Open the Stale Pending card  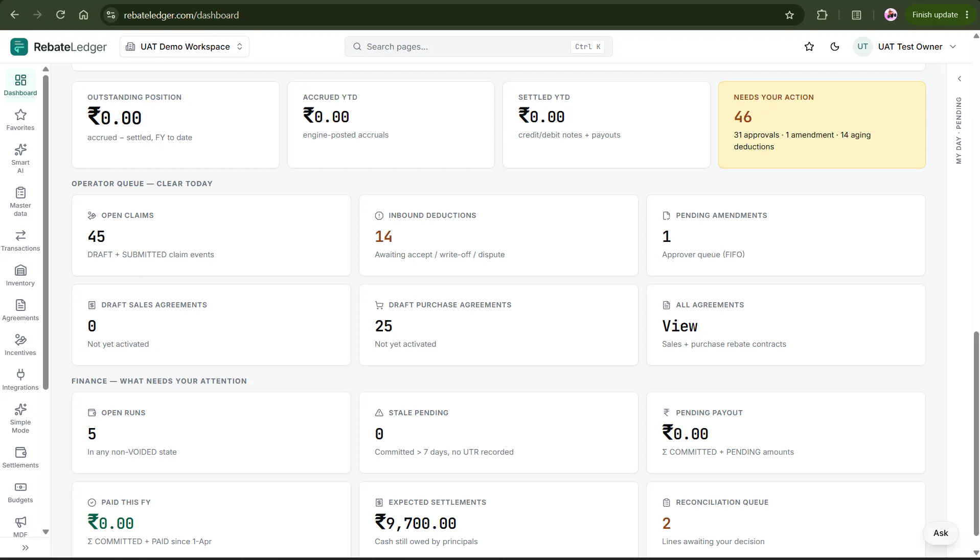(498, 433)
